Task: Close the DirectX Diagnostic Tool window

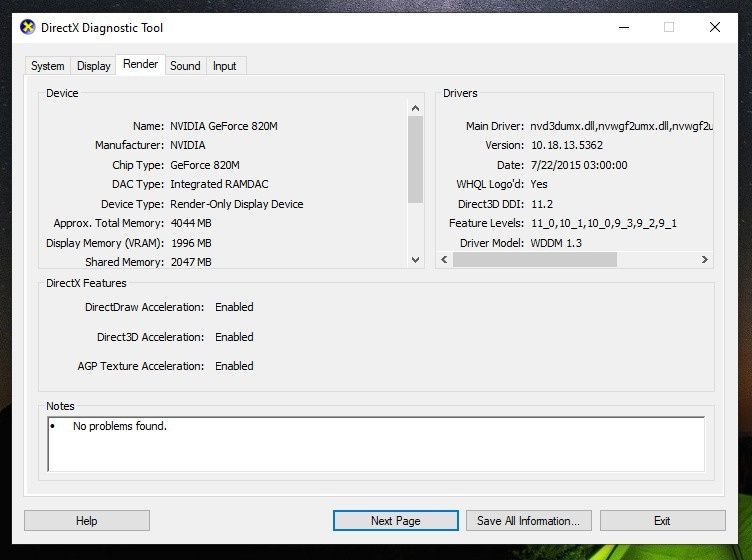Action: click(715, 27)
